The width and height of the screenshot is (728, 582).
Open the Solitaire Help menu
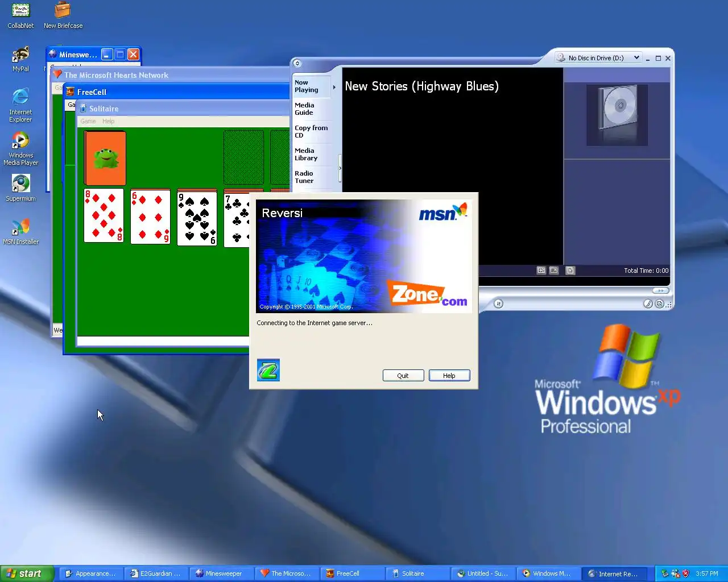point(108,121)
